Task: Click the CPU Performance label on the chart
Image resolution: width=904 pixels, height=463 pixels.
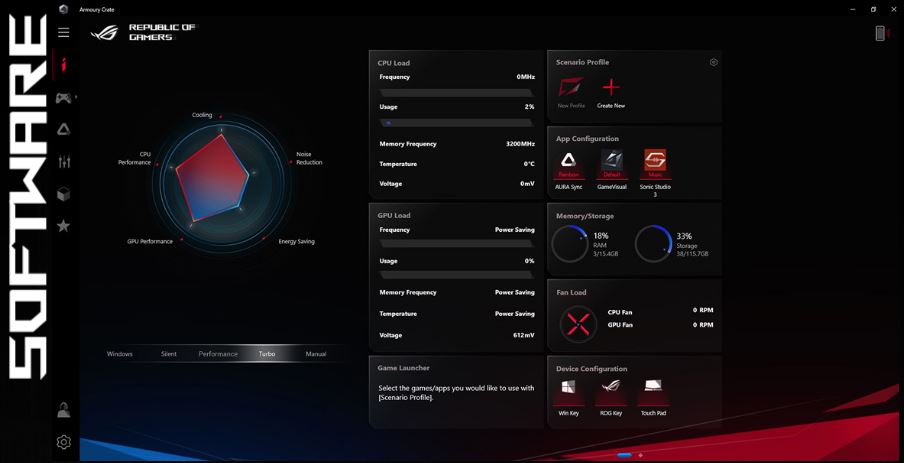Action: coord(134,159)
